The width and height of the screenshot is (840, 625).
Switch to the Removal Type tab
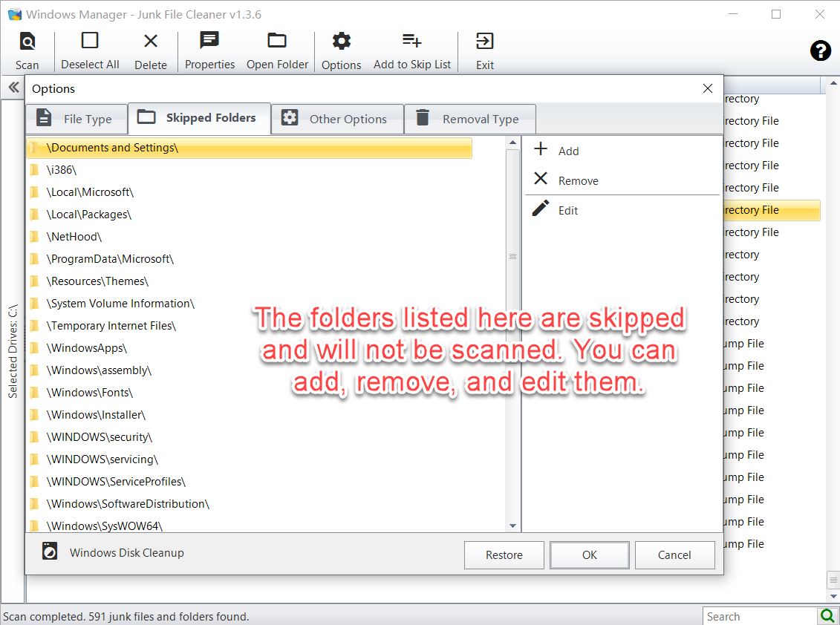tap(470, 118)
